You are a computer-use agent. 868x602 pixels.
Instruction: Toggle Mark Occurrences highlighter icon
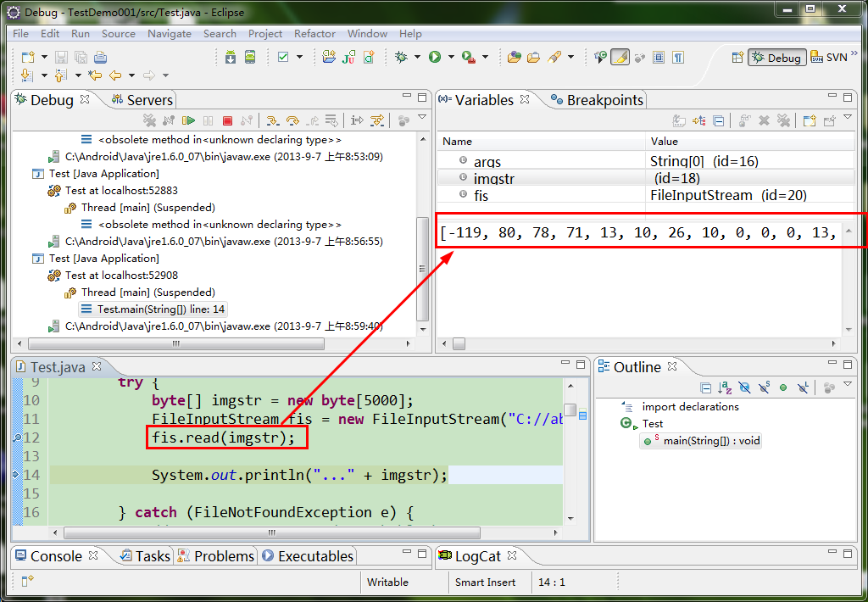point(620,57)
